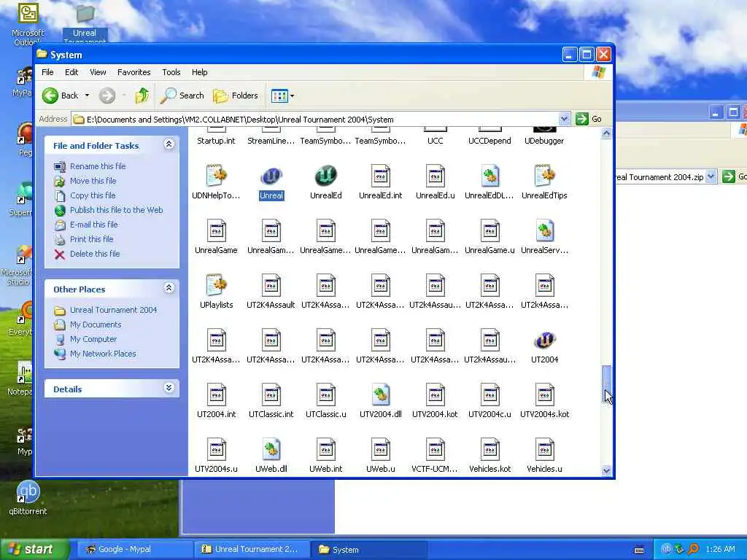
Task: Go Up one folder level
Action: coord(142,96)
